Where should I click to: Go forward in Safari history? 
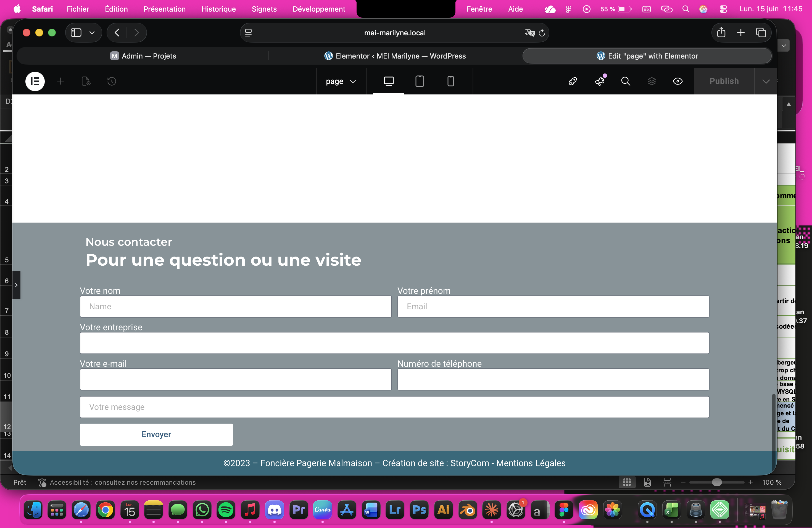click(136, 33)
